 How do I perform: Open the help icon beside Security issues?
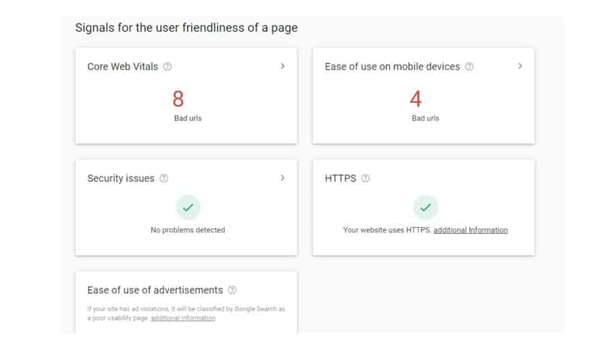pyautogui.click(x=163, y=178)
